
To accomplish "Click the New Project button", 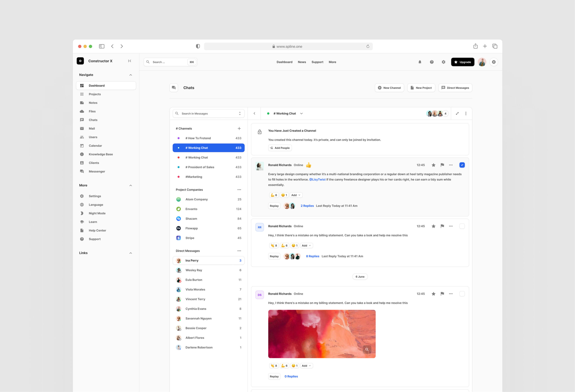I will click(421, 88).
